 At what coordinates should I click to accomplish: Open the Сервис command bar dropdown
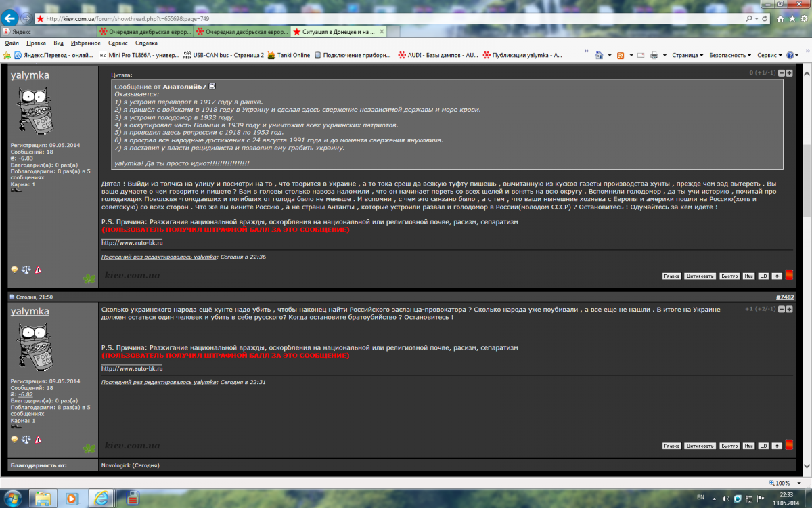click(769, 55)
